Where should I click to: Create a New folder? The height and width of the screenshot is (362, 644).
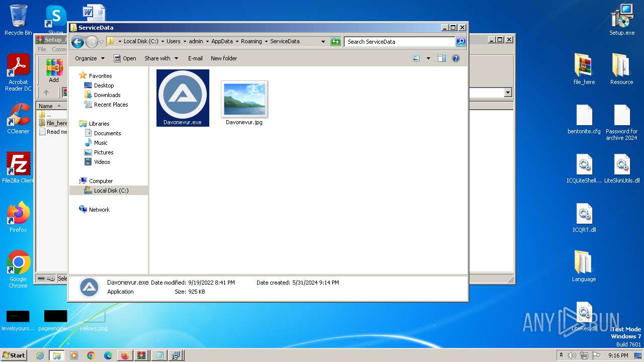point(224,58)
